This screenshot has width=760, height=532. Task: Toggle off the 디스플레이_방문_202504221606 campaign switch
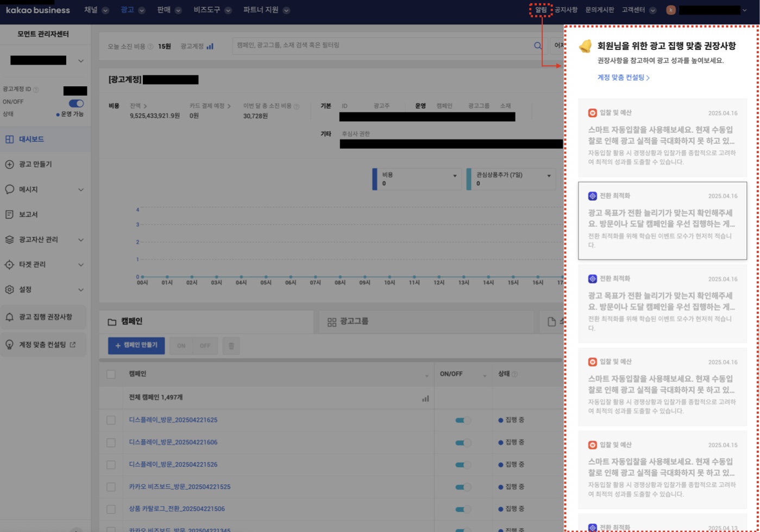(463, 442)
